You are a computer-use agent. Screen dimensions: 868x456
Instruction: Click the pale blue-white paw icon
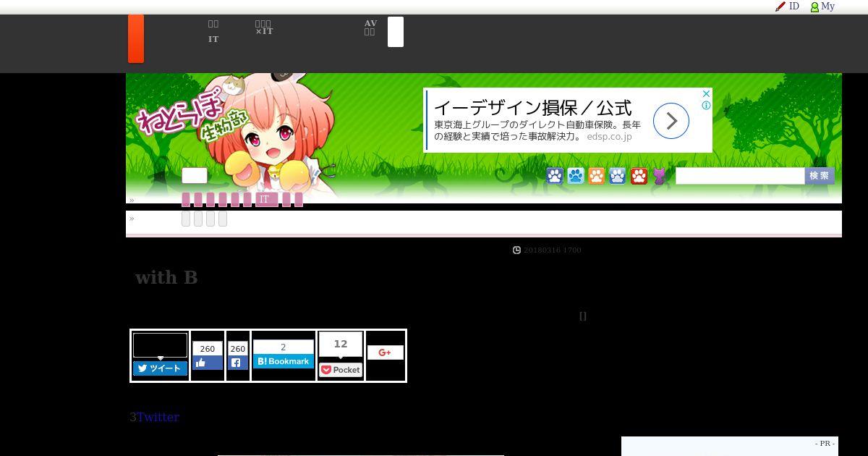(x=618, y=176)
